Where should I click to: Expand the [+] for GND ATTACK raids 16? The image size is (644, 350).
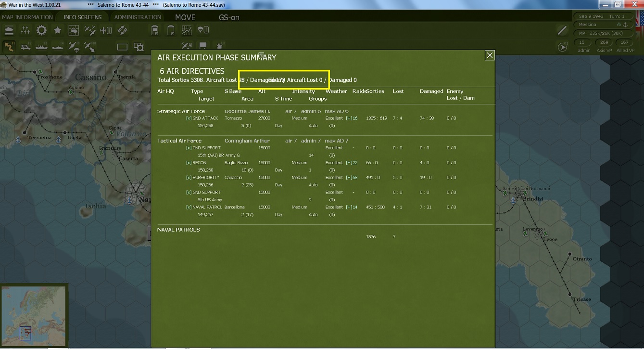click(349, 118)
